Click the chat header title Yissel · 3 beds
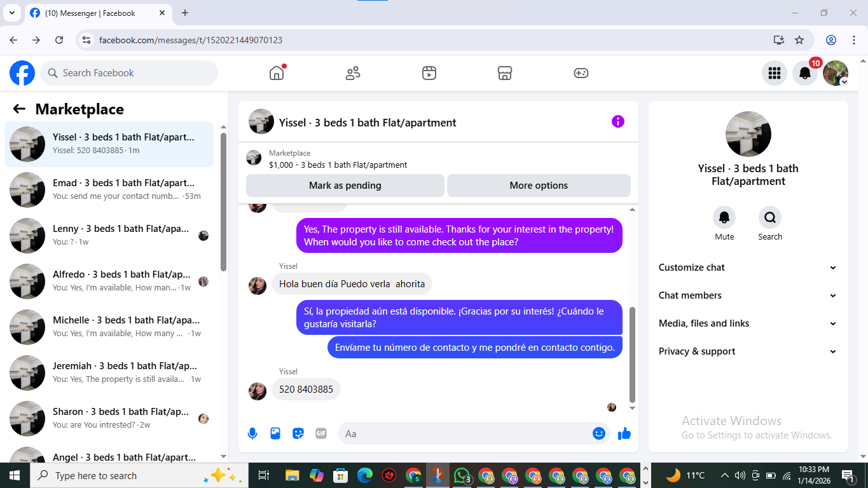Screen dimensions: 868x488 pyautogui.click(x=368, y=123)
